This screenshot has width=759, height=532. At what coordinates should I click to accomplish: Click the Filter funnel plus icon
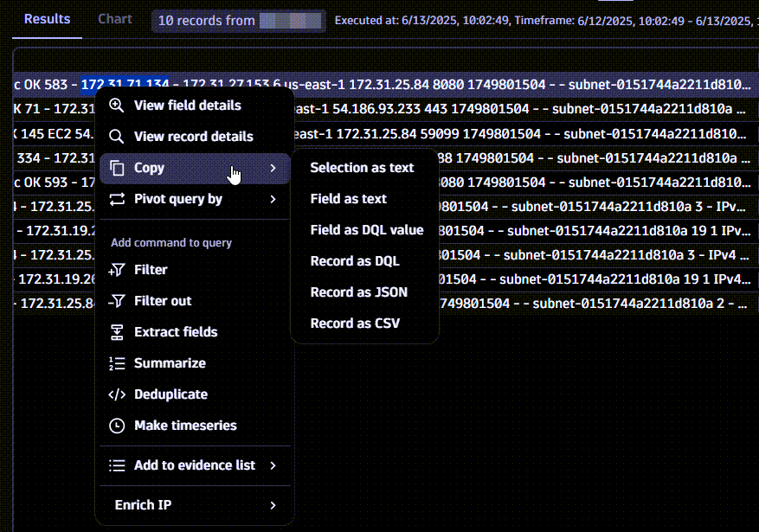pos(117,269)
